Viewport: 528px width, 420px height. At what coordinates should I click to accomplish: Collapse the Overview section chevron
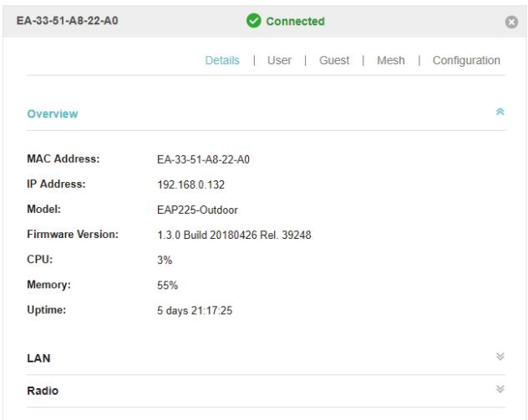[x=500, y=112]
